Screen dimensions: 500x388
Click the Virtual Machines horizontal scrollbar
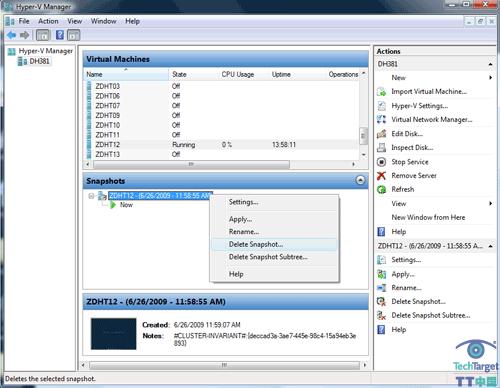coord(191,164)
